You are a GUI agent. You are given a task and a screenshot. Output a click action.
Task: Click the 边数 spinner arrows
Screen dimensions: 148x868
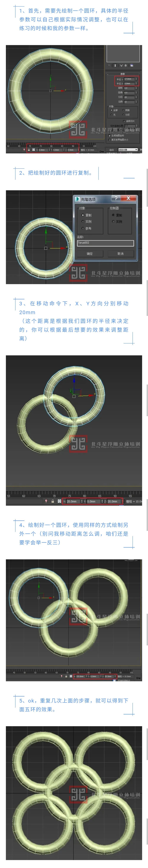[136, 102]
